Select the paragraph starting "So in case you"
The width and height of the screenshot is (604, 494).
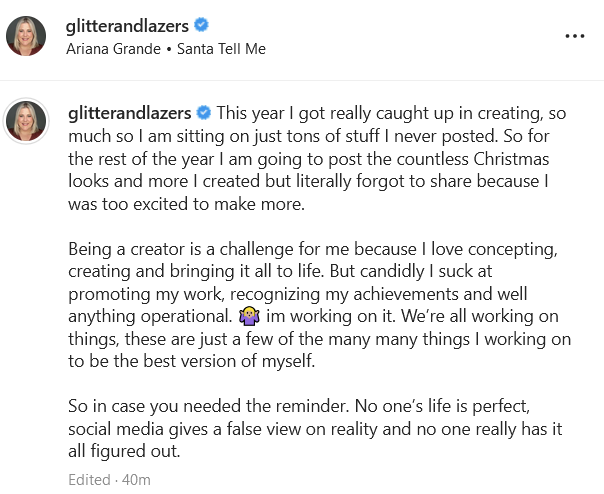(x=315, y=428)
